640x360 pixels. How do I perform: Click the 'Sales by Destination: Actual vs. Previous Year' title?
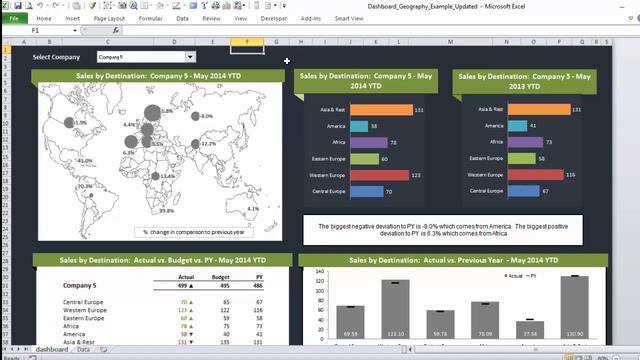click(453, 260)
